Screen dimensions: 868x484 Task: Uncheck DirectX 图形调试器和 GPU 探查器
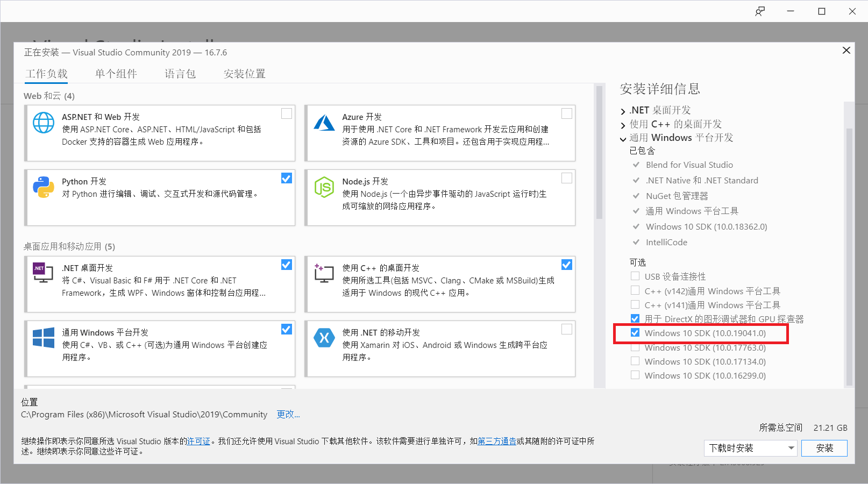[x=635, y=318]
